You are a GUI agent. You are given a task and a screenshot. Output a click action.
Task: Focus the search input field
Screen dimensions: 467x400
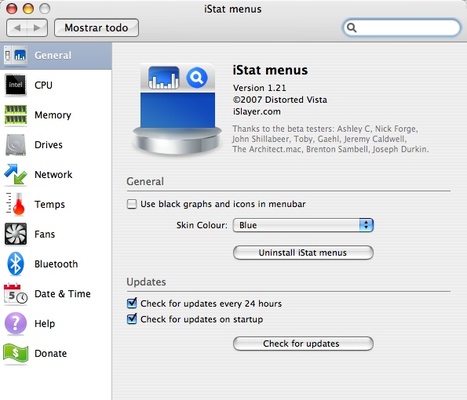pyautogui.click(x=402, y=28)
